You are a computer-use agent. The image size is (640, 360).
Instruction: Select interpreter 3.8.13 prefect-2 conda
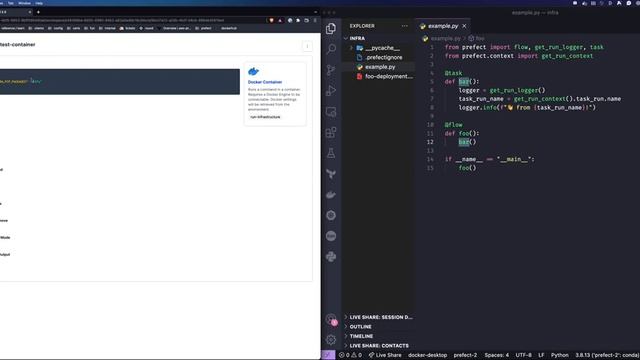click(607, 355)
